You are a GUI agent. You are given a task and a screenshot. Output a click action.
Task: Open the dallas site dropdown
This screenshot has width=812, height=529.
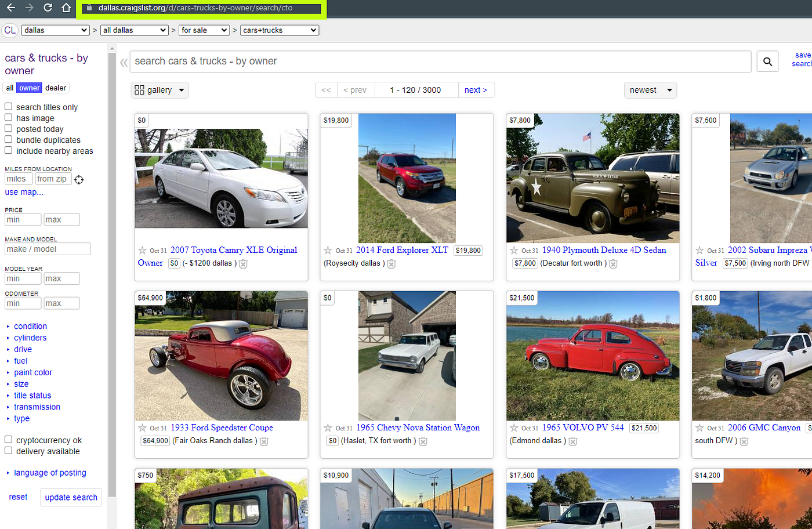tap(56, 30)
